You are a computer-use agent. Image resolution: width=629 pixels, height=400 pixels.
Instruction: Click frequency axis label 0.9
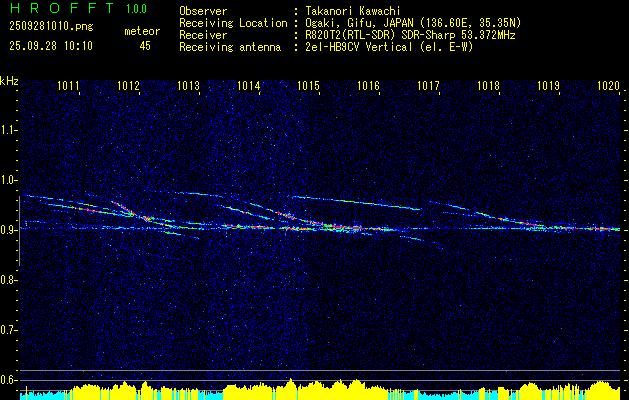click(x=8, y=230)
